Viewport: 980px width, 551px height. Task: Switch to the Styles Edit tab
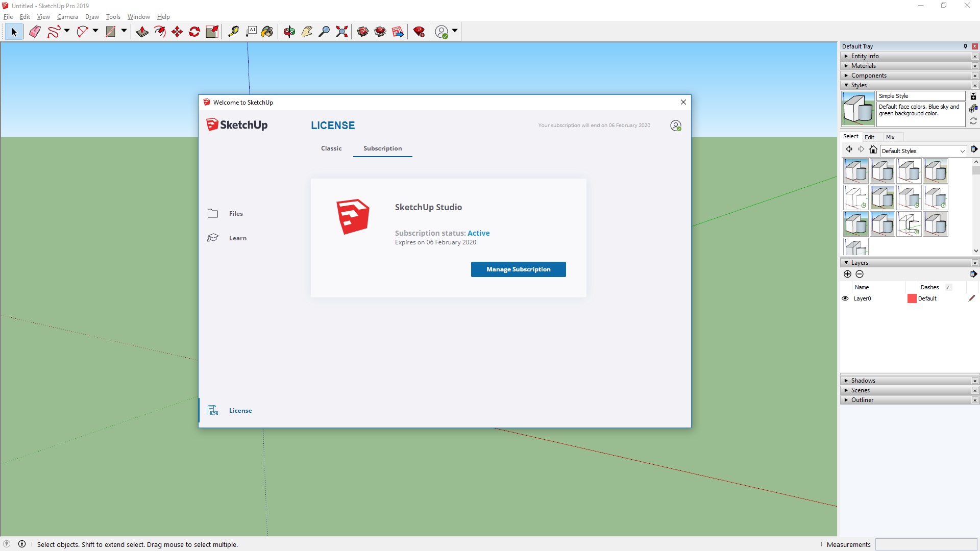click(x=870, y=137)
